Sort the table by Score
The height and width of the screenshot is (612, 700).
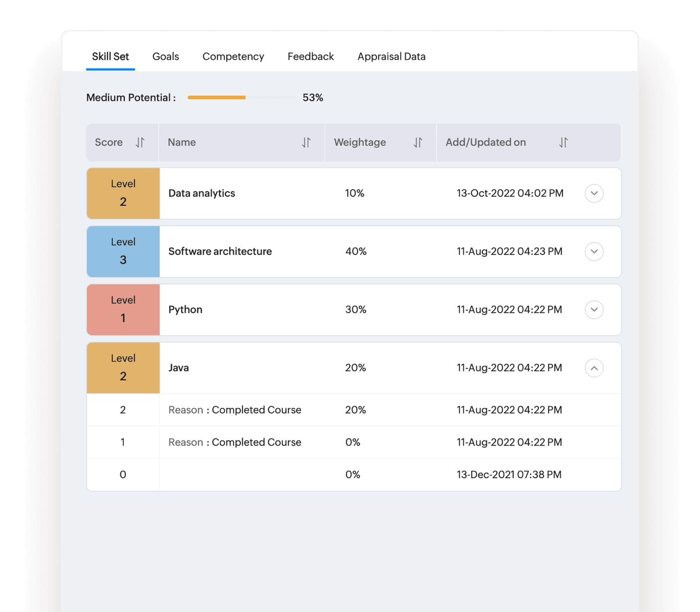coord(140,143)
